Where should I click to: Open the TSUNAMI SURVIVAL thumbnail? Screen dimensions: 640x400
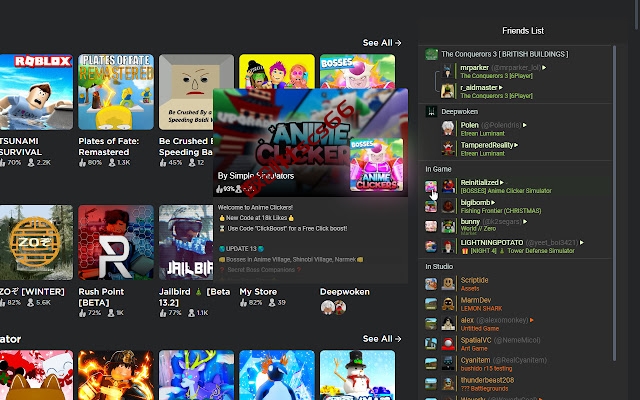click(x=36, y=92)
